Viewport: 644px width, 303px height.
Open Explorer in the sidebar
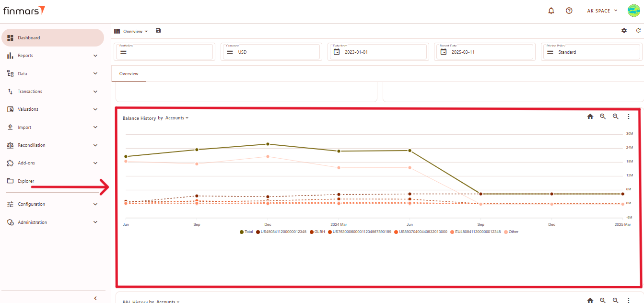tap(26, 181)
